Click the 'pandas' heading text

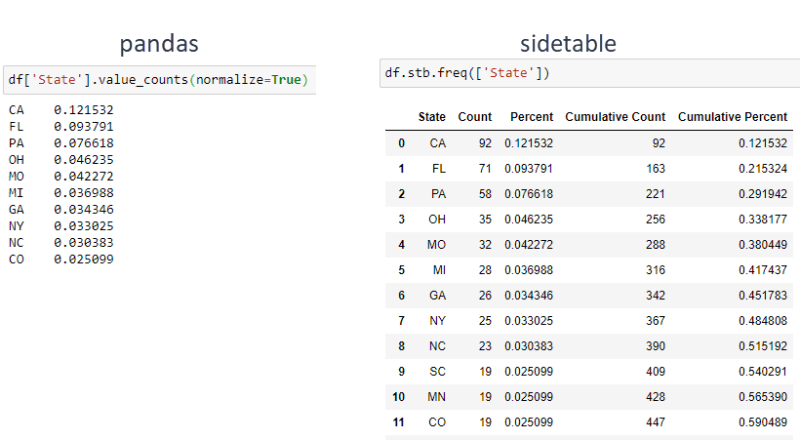click(x=159, y=44)
